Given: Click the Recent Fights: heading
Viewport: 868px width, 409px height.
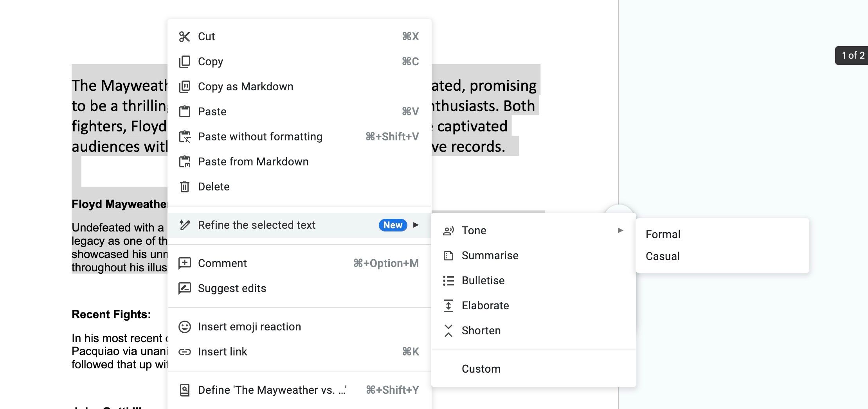Looking at the screenshot, I should pyautogui.click(x=111, y=314).
